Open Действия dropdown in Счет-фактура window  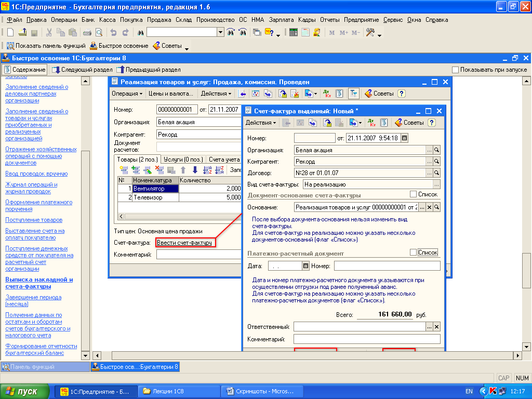pos(261,123)
